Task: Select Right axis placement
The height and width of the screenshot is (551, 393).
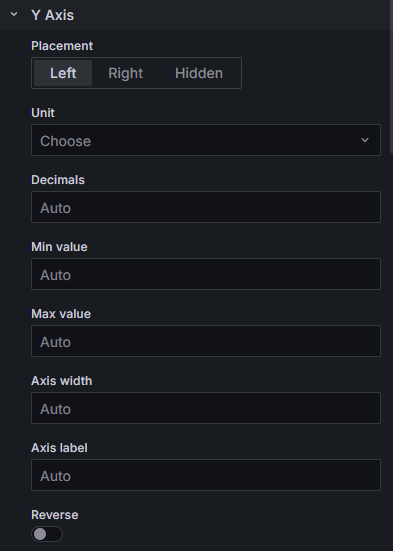Action: (x=125, y=73)
